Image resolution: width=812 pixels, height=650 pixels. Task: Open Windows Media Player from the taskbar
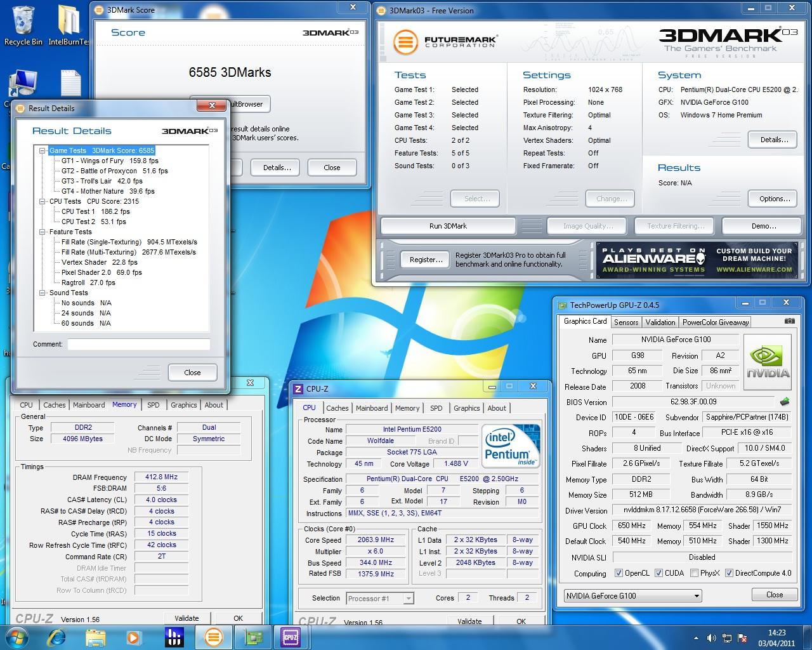[x=133, y=637]
